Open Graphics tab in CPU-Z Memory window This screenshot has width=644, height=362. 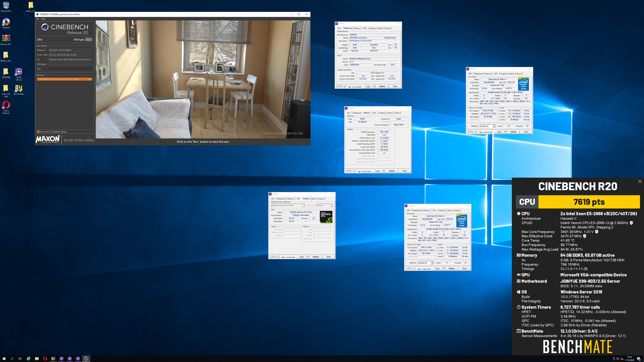point(382,113)
